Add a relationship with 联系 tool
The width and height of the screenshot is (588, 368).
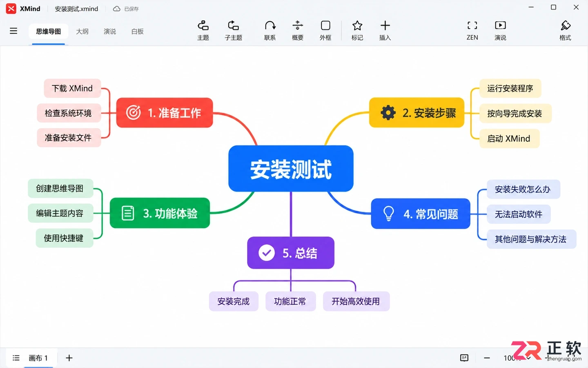(270, 31)
